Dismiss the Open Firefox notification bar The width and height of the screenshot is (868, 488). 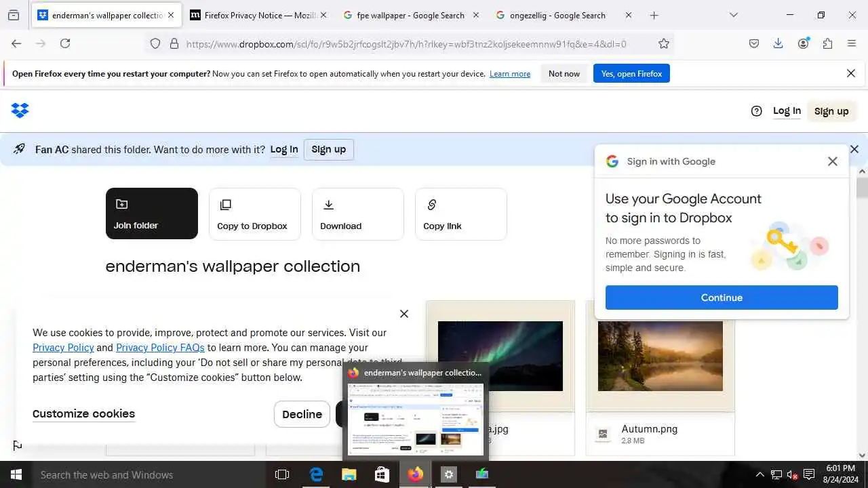[x=851, y=73]
